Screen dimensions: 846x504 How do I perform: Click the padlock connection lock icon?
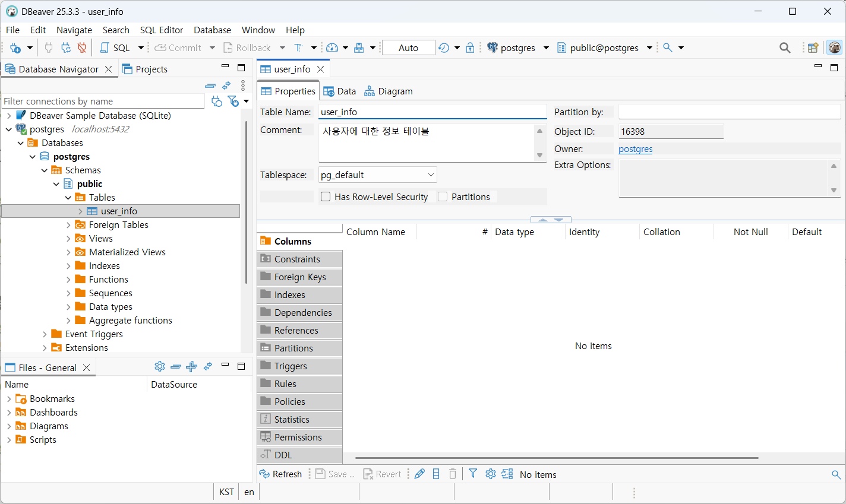point(470,47)
